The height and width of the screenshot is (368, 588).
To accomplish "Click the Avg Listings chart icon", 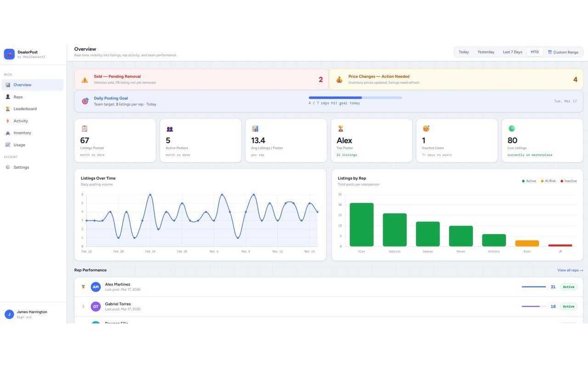I will [255, 129].
